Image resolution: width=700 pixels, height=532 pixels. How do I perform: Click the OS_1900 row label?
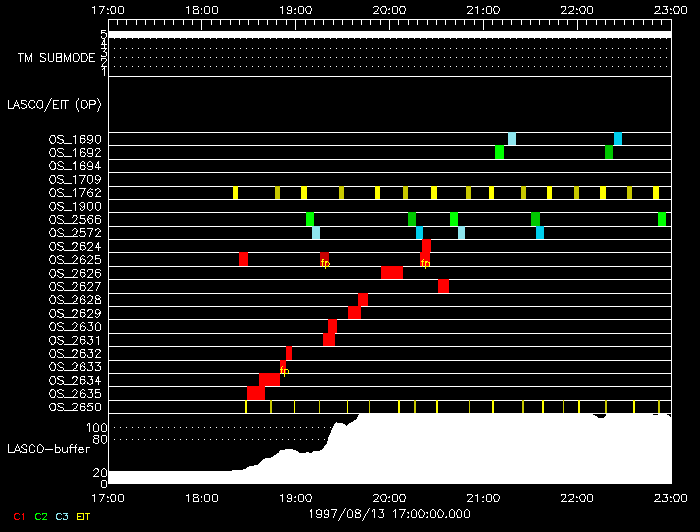point(75,206)
